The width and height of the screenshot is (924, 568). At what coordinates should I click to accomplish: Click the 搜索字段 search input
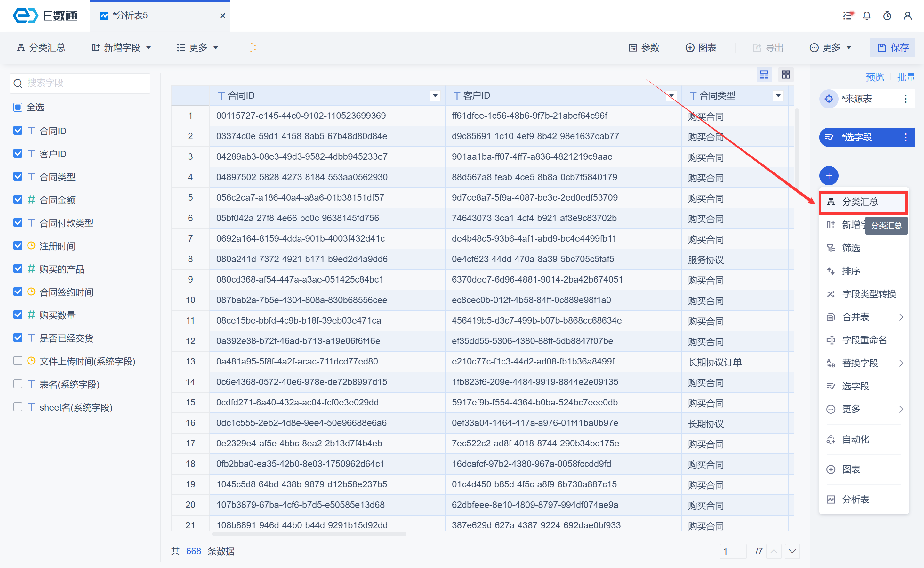(80, 83)
